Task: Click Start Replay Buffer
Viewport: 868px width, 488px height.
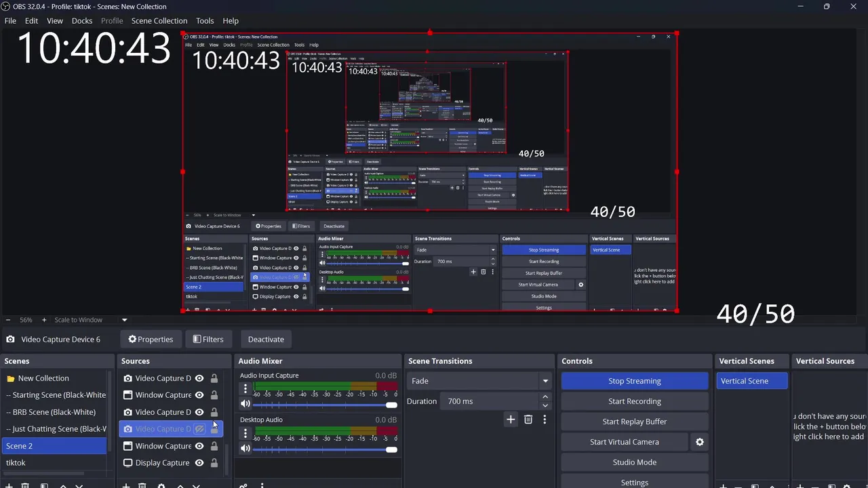Action: pyautogui.click(x=635, y=422)
